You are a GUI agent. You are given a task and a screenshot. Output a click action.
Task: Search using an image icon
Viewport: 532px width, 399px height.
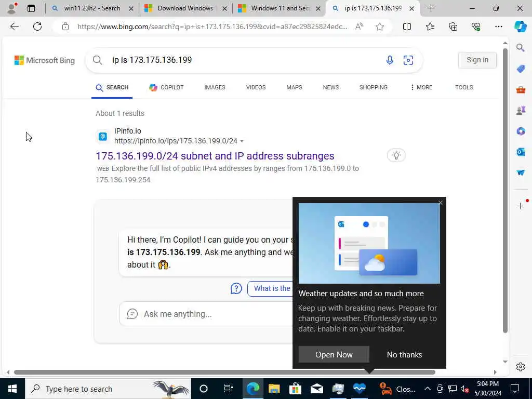coord(408,60)
